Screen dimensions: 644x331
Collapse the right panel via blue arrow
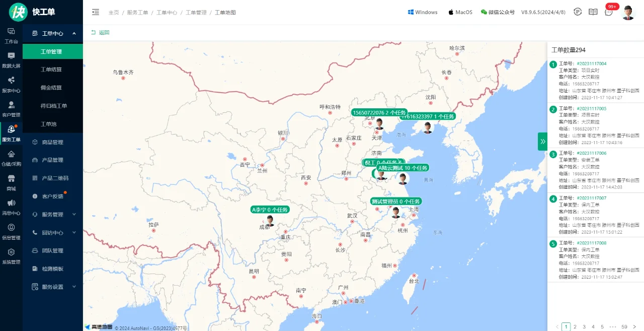(542, 142)
